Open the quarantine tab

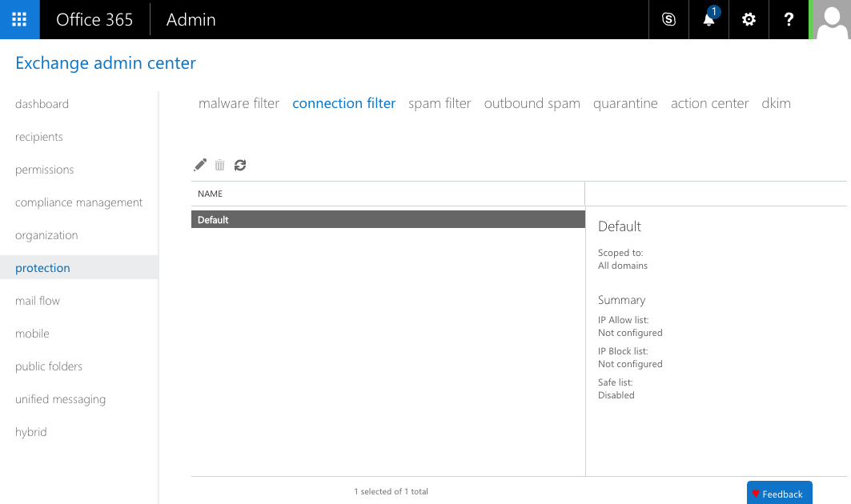point(625,103)
